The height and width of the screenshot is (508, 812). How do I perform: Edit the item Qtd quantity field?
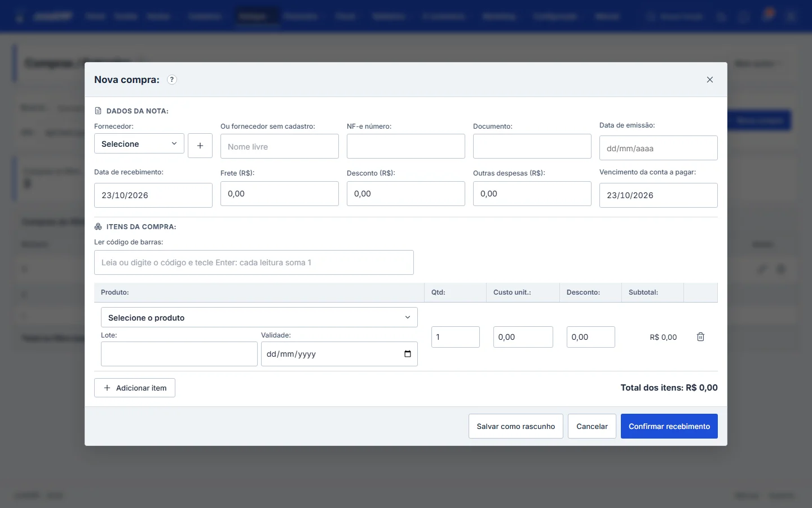tap(456, 337)
